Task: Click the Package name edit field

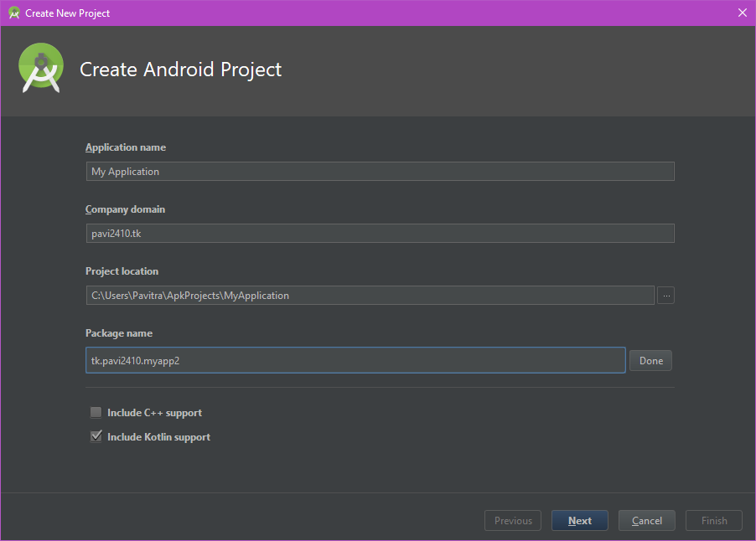Action: tap(355, 360)
